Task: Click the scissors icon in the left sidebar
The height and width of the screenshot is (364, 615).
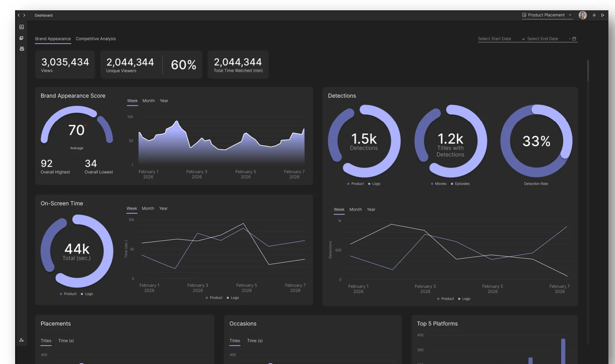Action: 22,49
